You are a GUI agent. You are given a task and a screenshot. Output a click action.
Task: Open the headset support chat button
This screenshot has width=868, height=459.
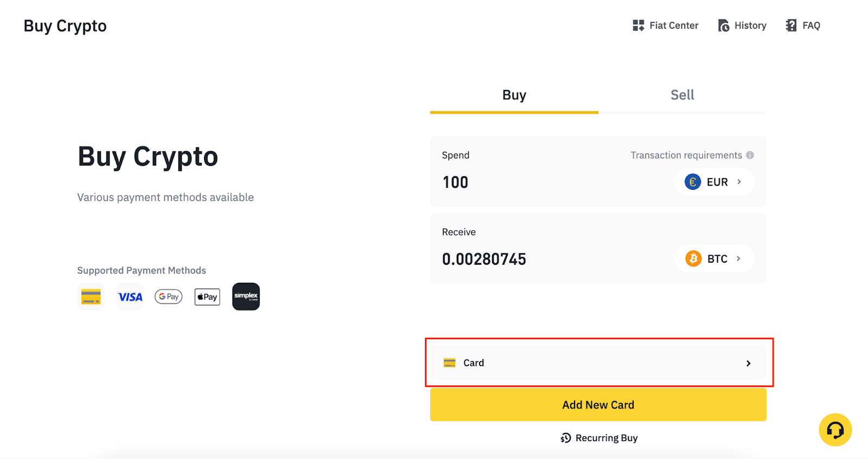point(835,430)
